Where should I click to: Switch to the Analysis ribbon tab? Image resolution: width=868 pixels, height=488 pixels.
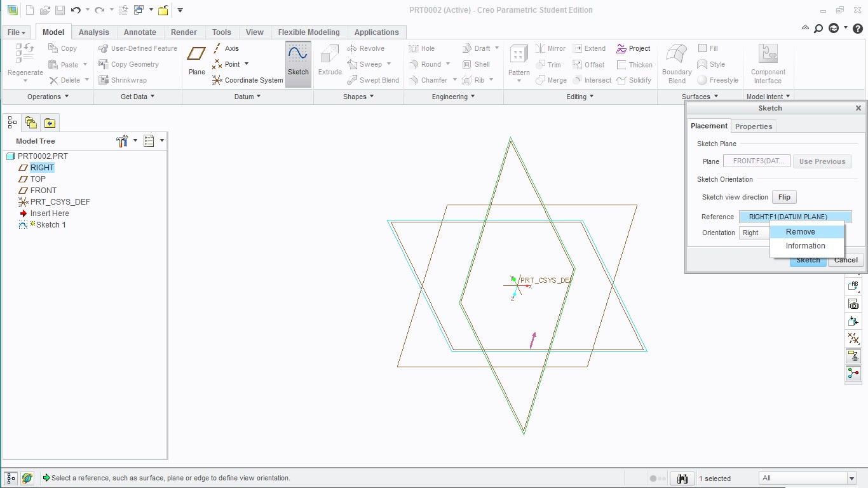pos(94,32)
